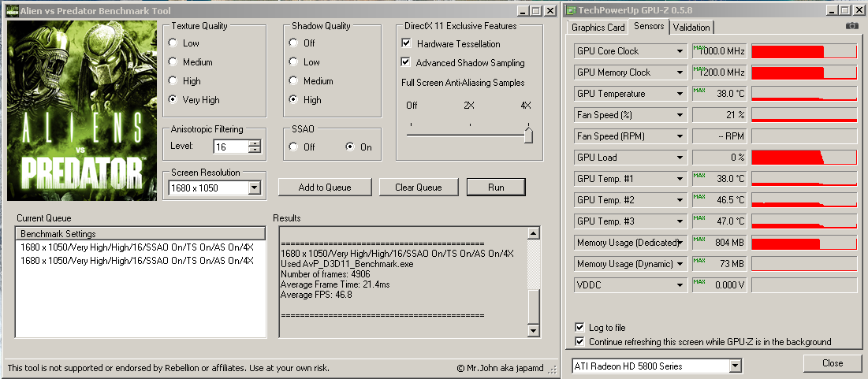Click the 1000.0 MHz core clock reading
The width and height of the screenshot is (868, 379).
click(721, 51)
